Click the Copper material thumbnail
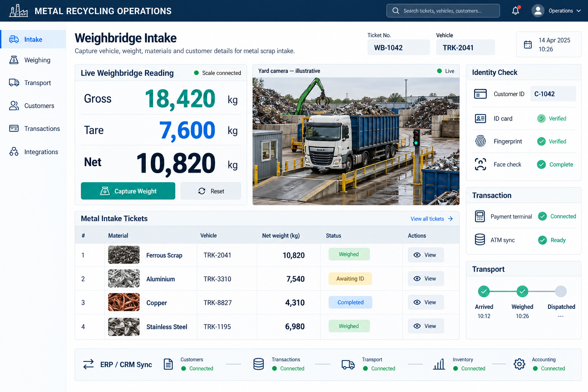The width and height of the screenshot is (588, 392). (124, 302)
